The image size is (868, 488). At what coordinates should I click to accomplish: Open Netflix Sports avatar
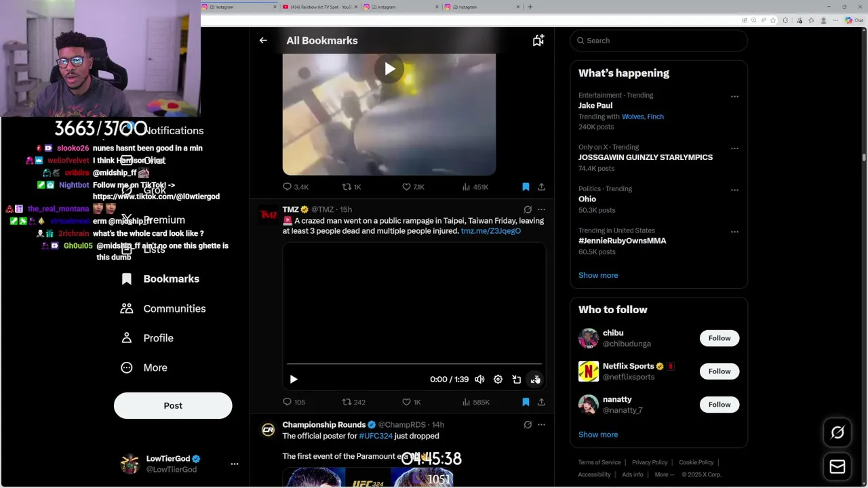[589, 371]
